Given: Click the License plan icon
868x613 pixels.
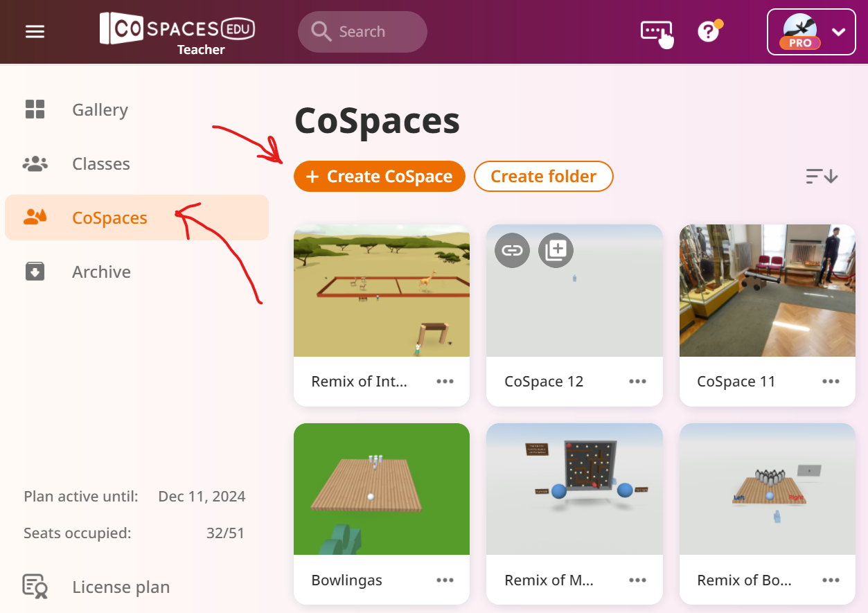Looking at the screenshot, I should click(35, 587).
